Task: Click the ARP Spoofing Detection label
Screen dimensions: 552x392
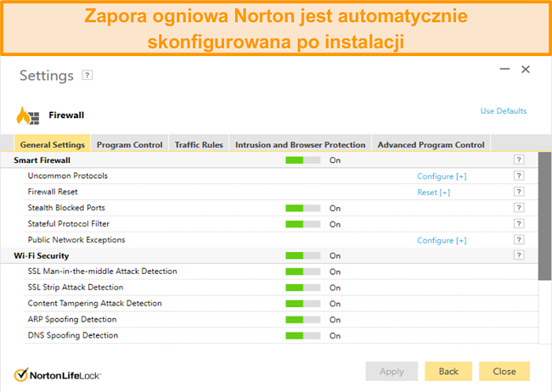Action: tap(72, 319)
